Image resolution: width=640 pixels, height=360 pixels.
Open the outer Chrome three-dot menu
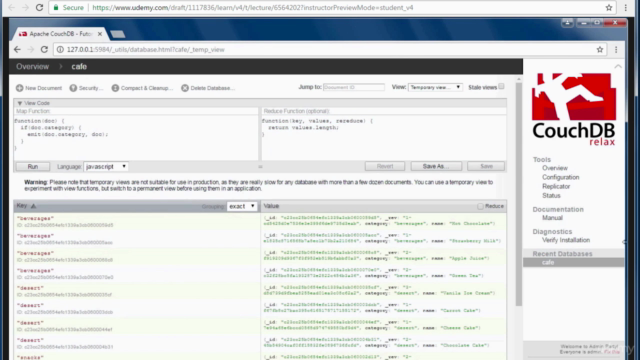pos(625,7)
